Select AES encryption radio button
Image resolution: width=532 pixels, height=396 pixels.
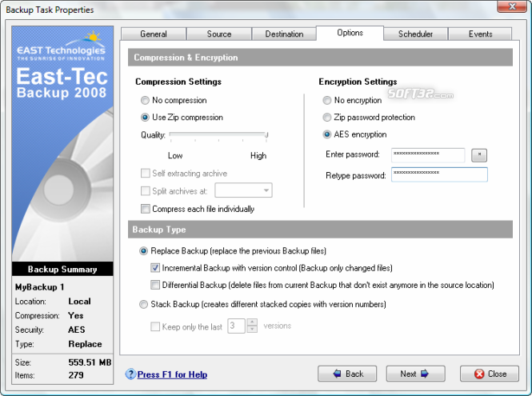point(326,134)
